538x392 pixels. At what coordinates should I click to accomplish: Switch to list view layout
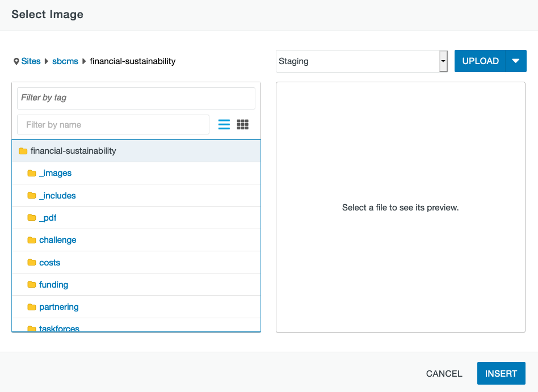224,124
